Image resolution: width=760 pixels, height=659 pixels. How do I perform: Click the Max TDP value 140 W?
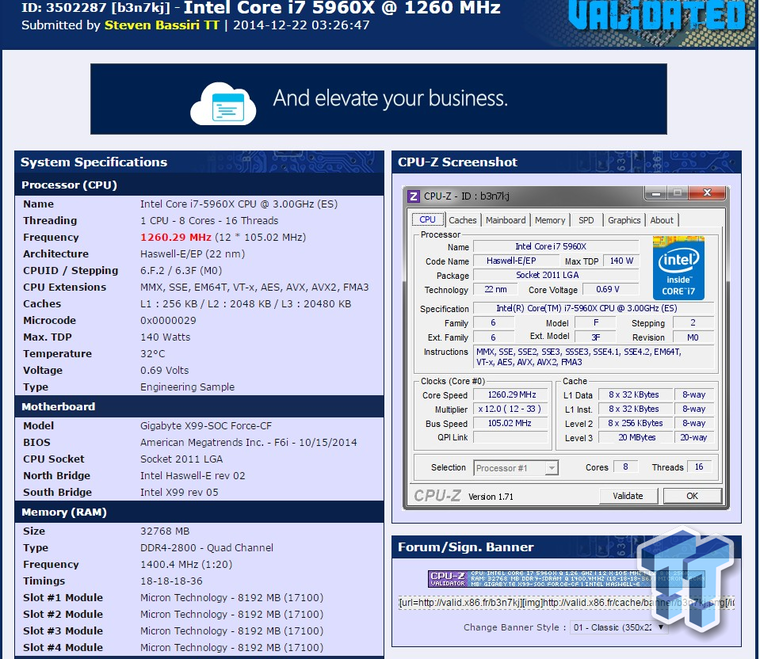pos(621,261)
